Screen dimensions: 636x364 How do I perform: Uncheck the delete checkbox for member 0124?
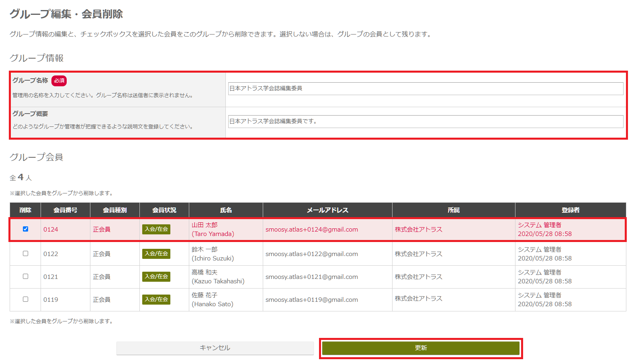click(25, 229)
